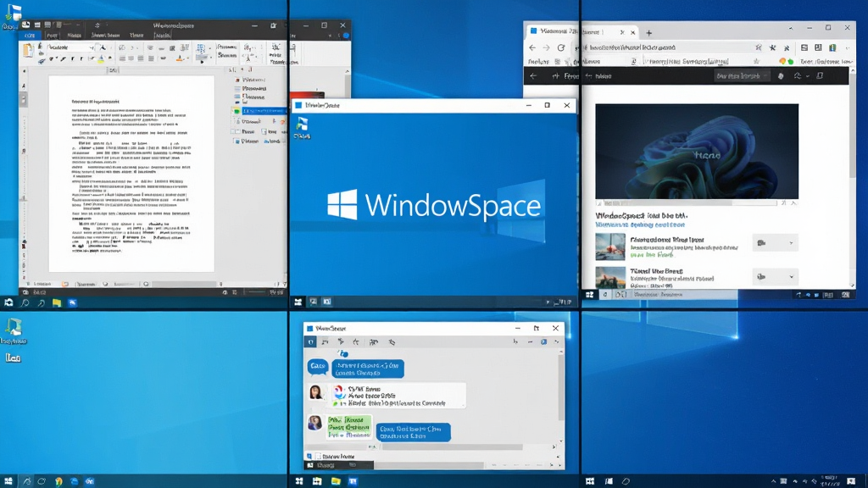Click back arrow in the dark page toolbar

tap(533, 75)
